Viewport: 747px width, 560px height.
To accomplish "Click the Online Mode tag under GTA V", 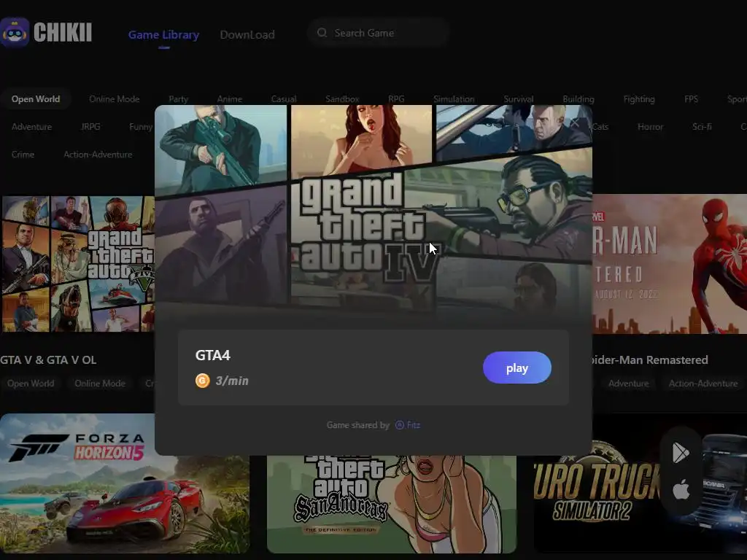I will point(100,384).
